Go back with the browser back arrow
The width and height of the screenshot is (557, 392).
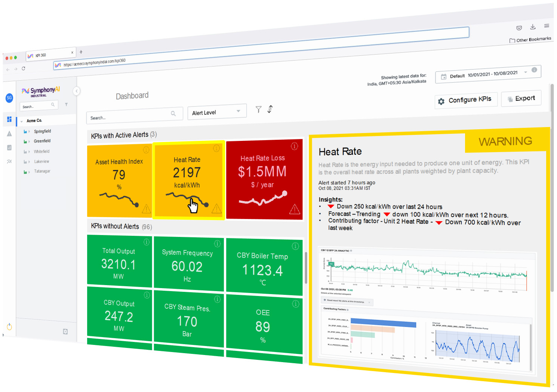click(x=8, y=69)
